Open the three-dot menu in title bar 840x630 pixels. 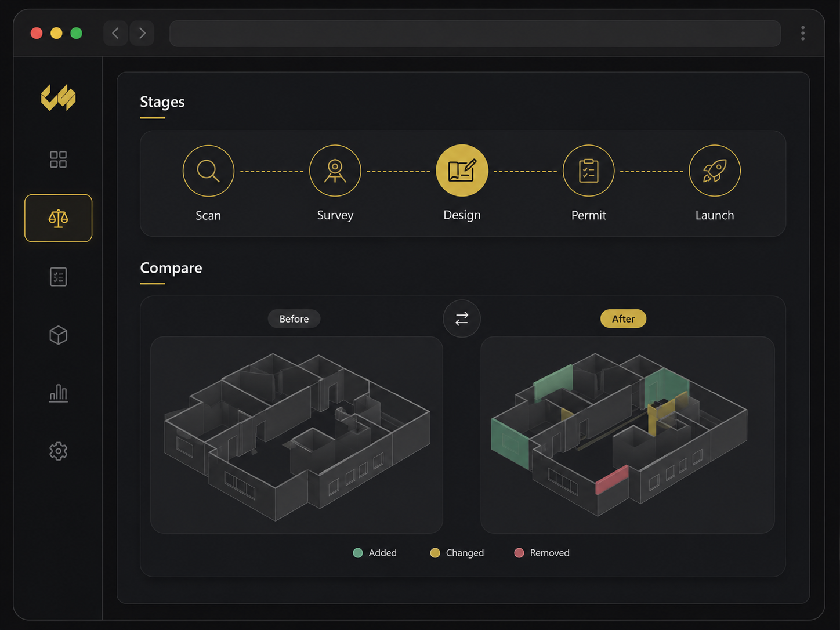pyautogui.click(x=803, y=33)
